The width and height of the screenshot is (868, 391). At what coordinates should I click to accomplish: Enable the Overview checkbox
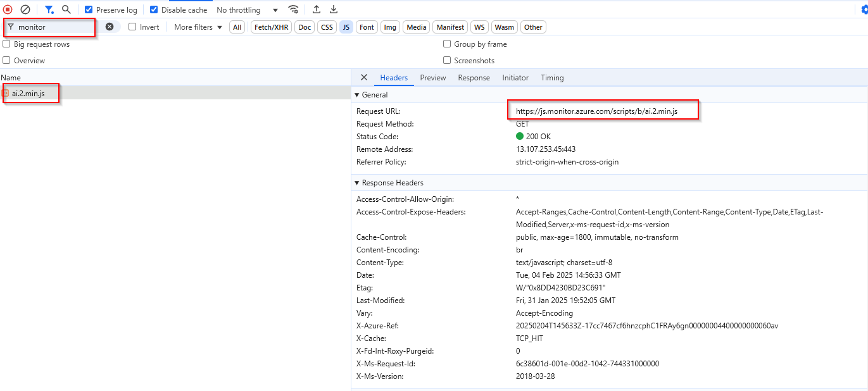coord(6,60)
